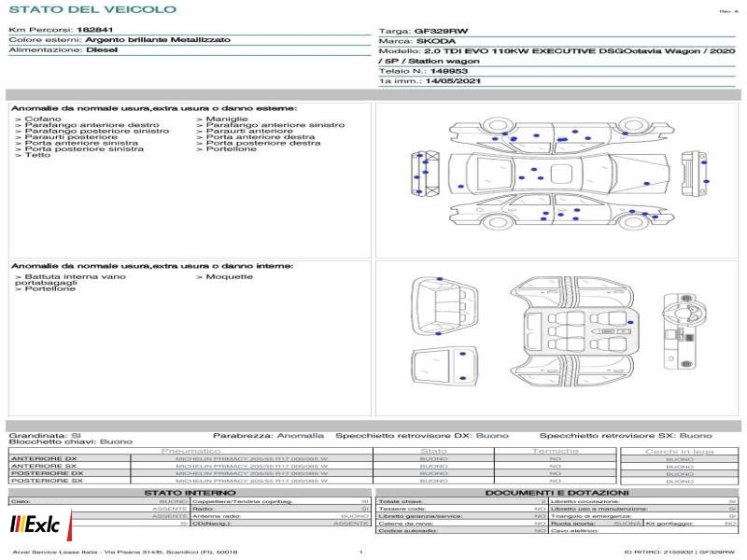
Task: Click the STATO INTERNO section header
Action: pyautogui.click(x=190, y=493)
